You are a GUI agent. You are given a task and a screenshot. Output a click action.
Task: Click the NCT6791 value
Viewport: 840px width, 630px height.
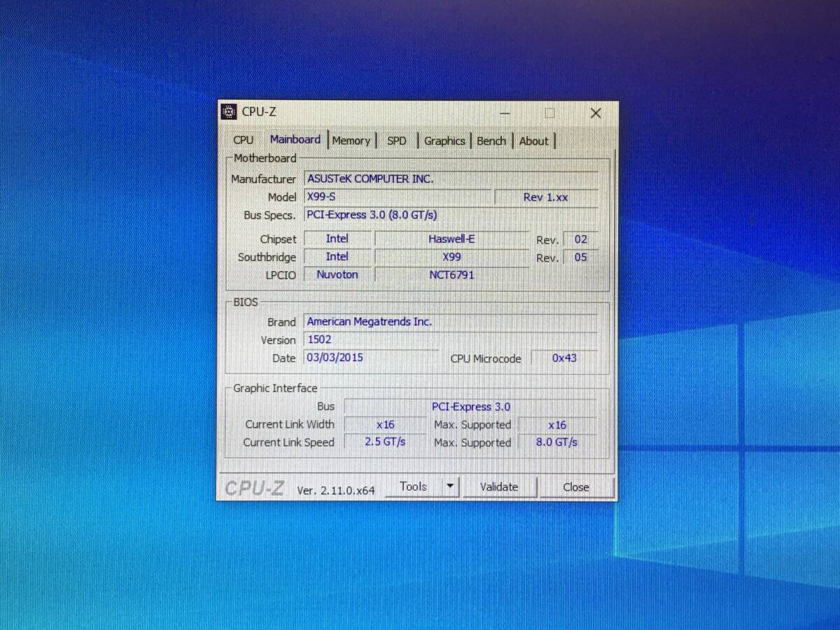point(451,275)
